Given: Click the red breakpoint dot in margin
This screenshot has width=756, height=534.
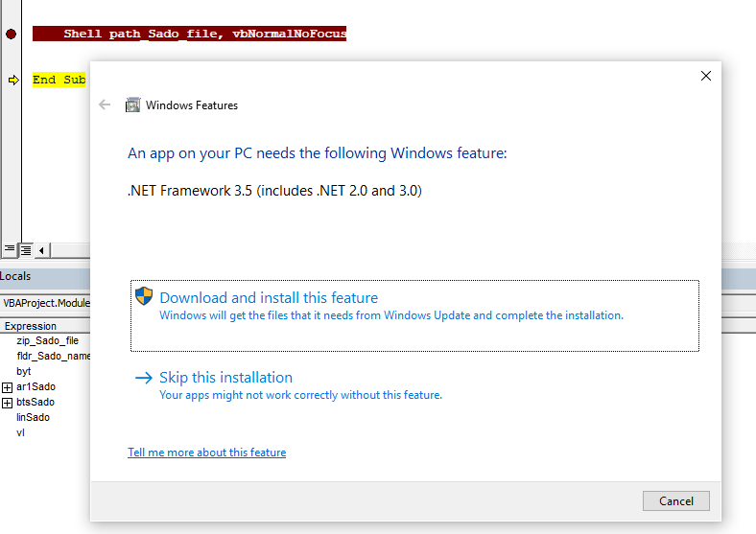Looking at the screenshot, I should (x=11, y=34).
